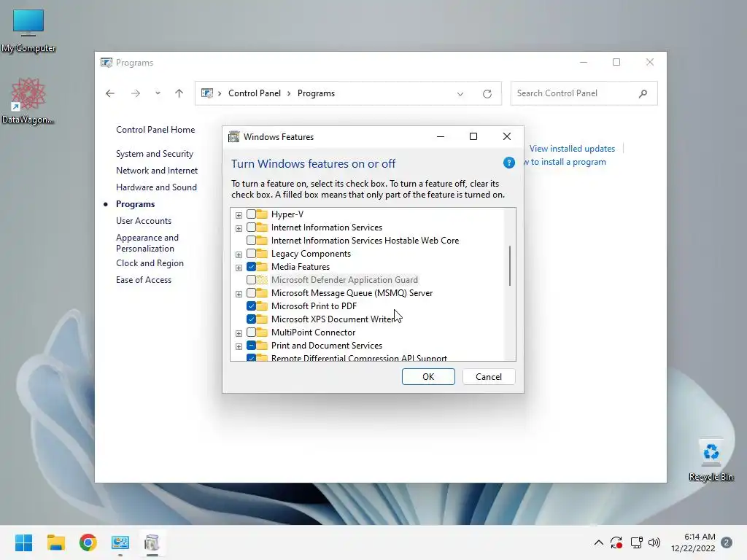Switch to Control Panel taskbar icon
This screenshot has width=747, height=560.
click(120, 542)
